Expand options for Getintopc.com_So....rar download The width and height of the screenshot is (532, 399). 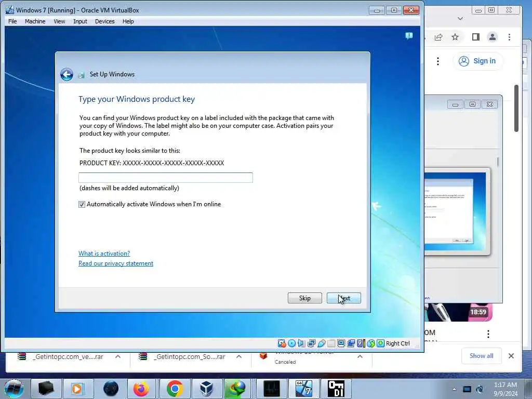coord(239,356)
